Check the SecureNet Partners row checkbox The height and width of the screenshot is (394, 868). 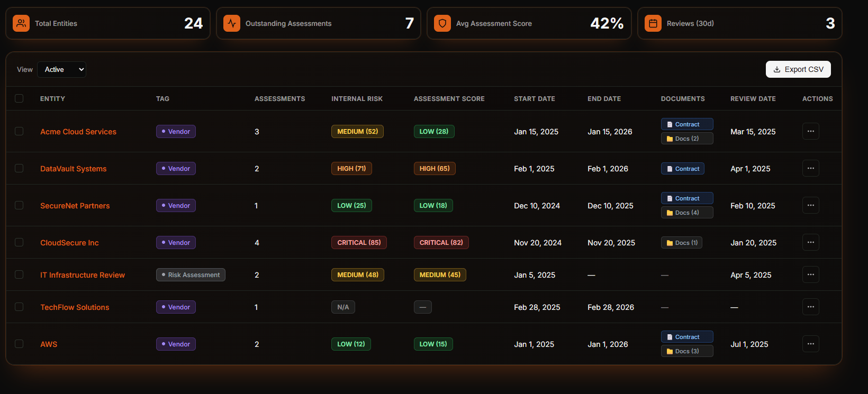(x=19, y=205)
